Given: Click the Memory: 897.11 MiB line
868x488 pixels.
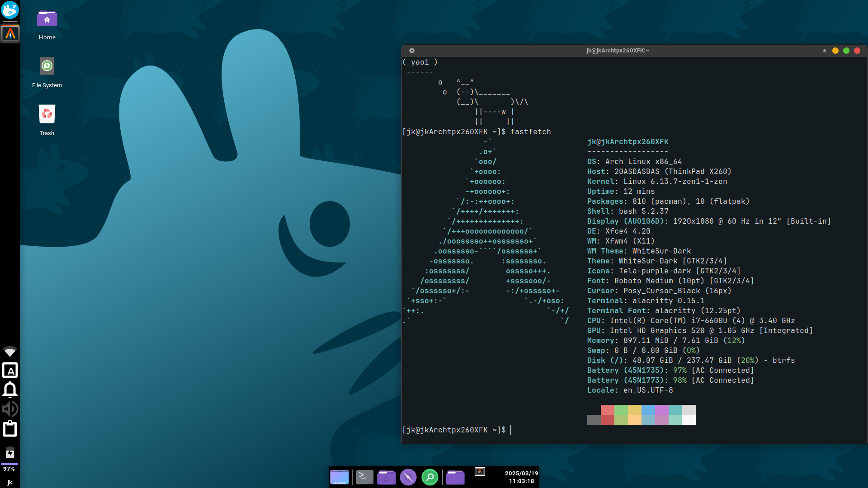Looking at the screenshot, I should [666, 340].
